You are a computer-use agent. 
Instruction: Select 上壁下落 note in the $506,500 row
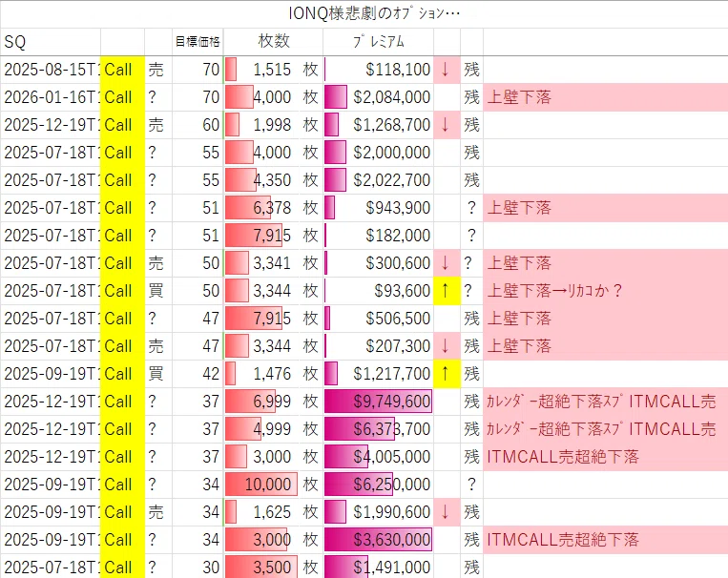[x=606, y=319]
